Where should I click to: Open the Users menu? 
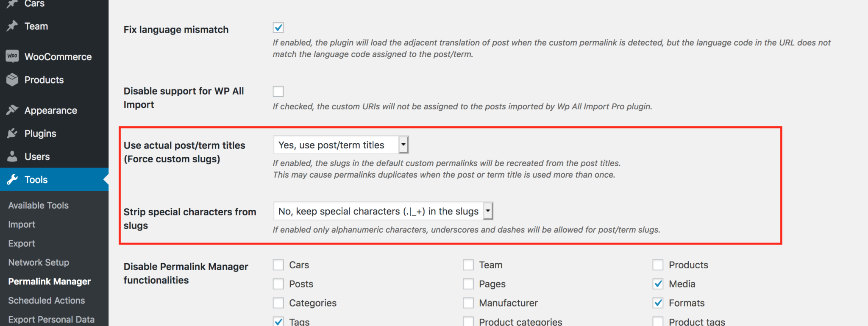pyautogui.click(x=54, y=156)
